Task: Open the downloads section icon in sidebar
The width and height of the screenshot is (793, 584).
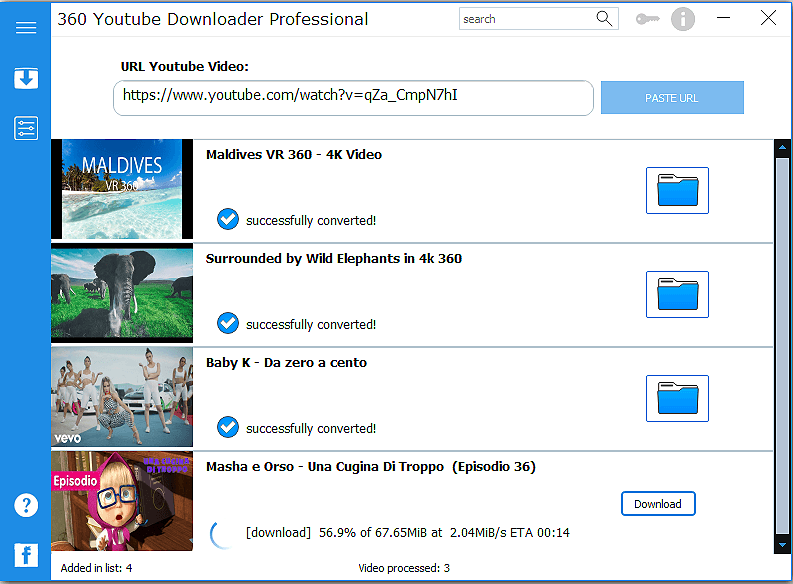Action: tap(26, 78)
